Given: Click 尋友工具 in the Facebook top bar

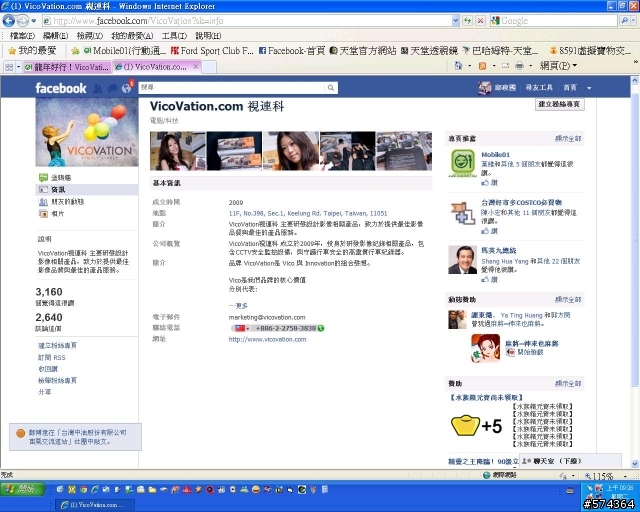Looking at the screenshot, I should 539,88.
